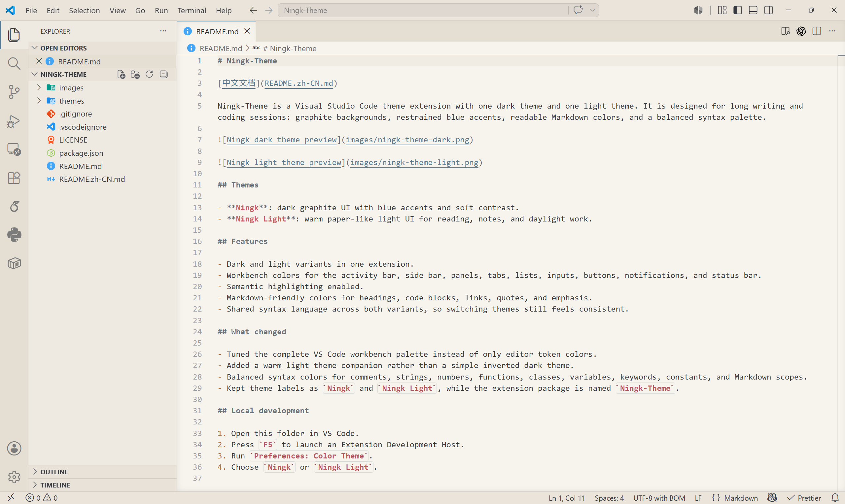
Task: Open the Python activity bar icon
Action: click(14, 235)
